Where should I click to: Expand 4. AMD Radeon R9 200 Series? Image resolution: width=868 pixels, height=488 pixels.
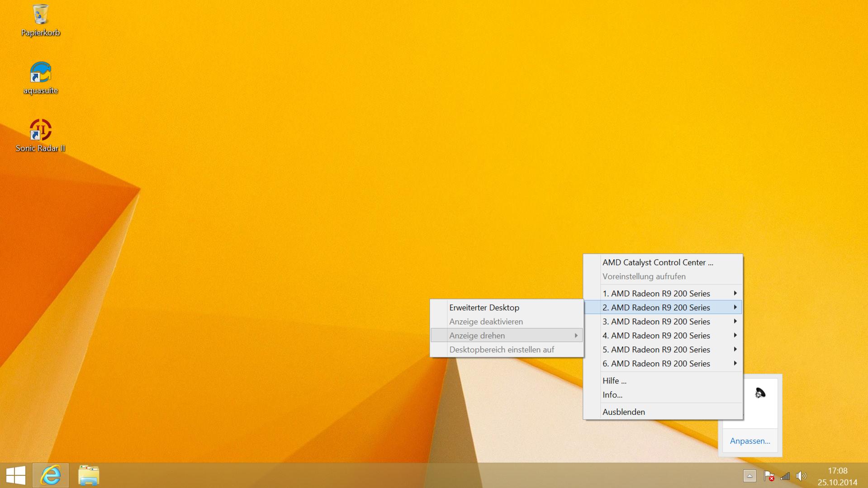pos(663,336)
